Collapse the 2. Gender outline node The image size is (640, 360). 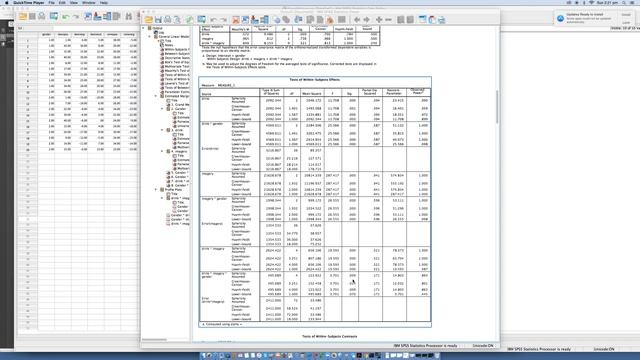(x=162, y=109)
